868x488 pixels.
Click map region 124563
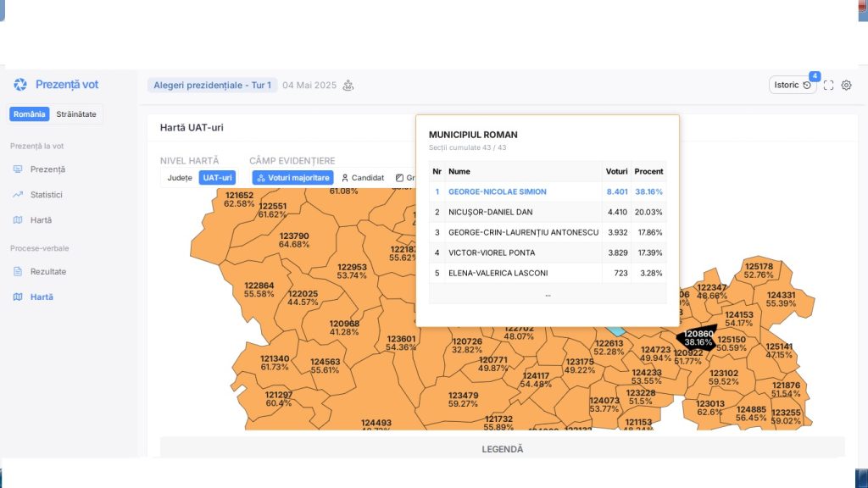(x=325, y=366)
